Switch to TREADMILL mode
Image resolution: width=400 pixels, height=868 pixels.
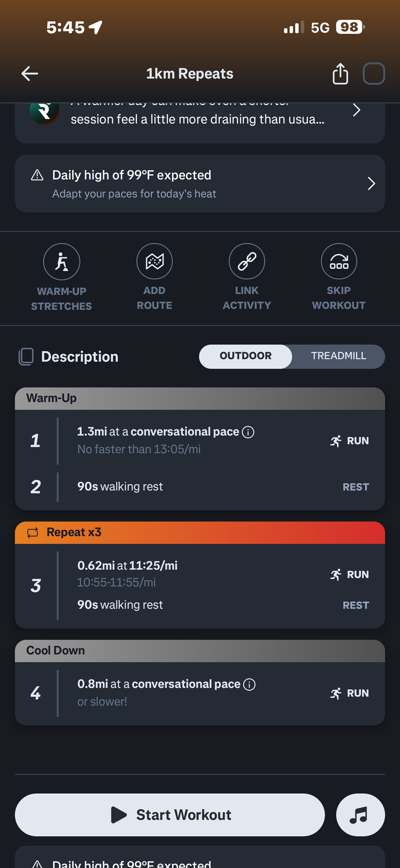(338, 356)
